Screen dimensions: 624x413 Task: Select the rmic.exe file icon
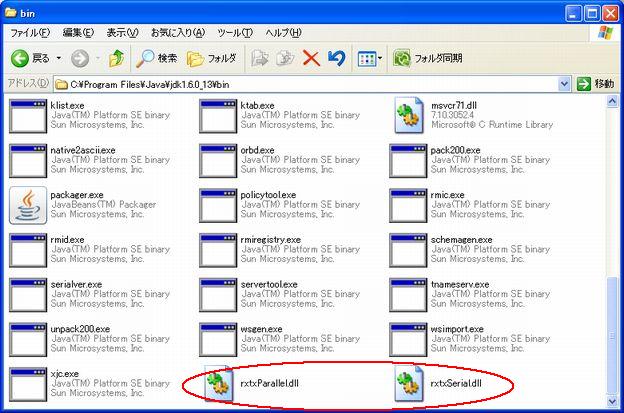(408, 206)
